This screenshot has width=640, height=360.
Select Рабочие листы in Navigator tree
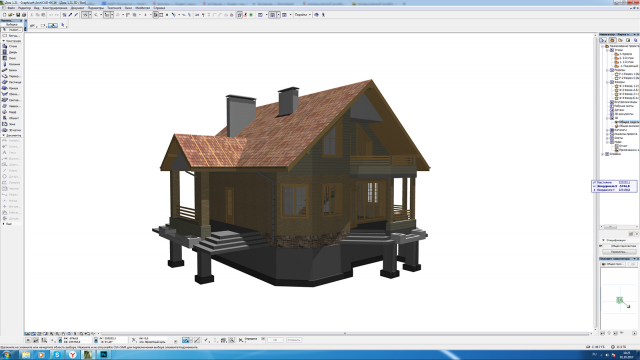pyautogui.click(x=624, y=106)
